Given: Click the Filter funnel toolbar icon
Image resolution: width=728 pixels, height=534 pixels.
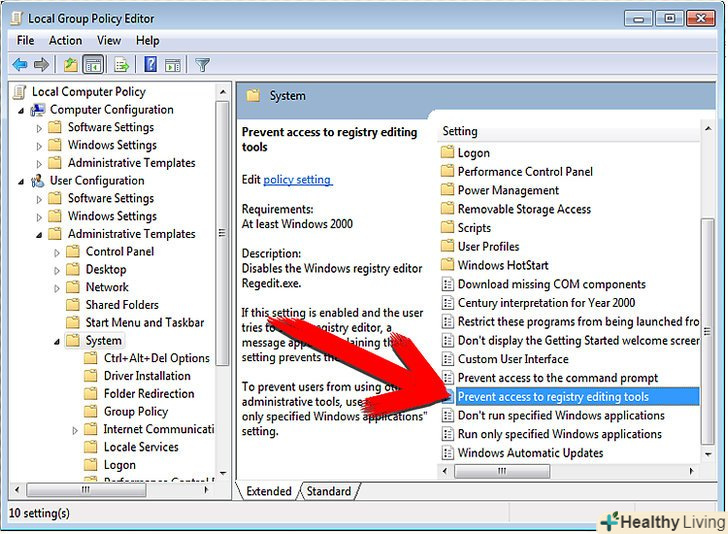Looking at the screenshot, I should (x=202, y=65).
